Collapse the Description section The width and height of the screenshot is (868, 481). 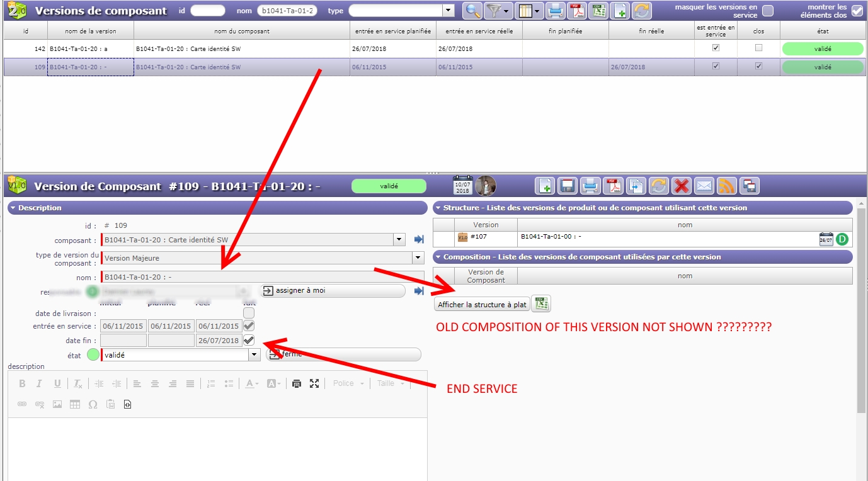[217, 208]
